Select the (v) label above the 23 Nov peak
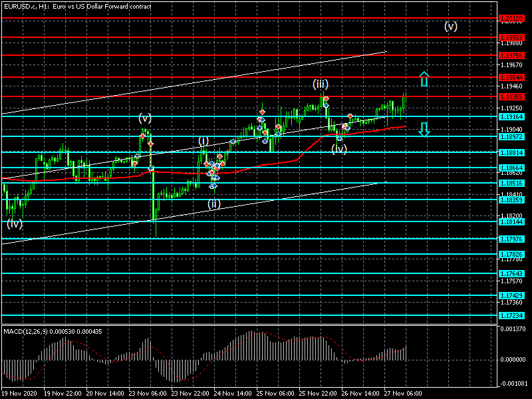 point(145,118)
